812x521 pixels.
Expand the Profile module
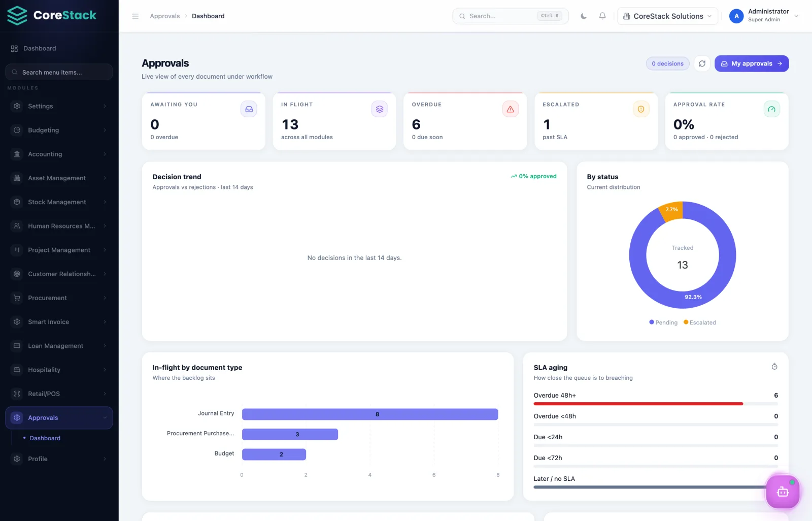pyautogui.click(x=59, y=459)
